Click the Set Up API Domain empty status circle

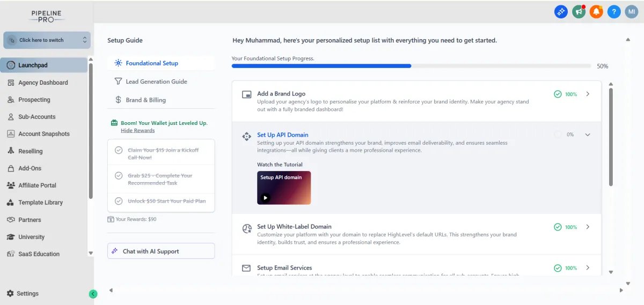tap(558, 135)
